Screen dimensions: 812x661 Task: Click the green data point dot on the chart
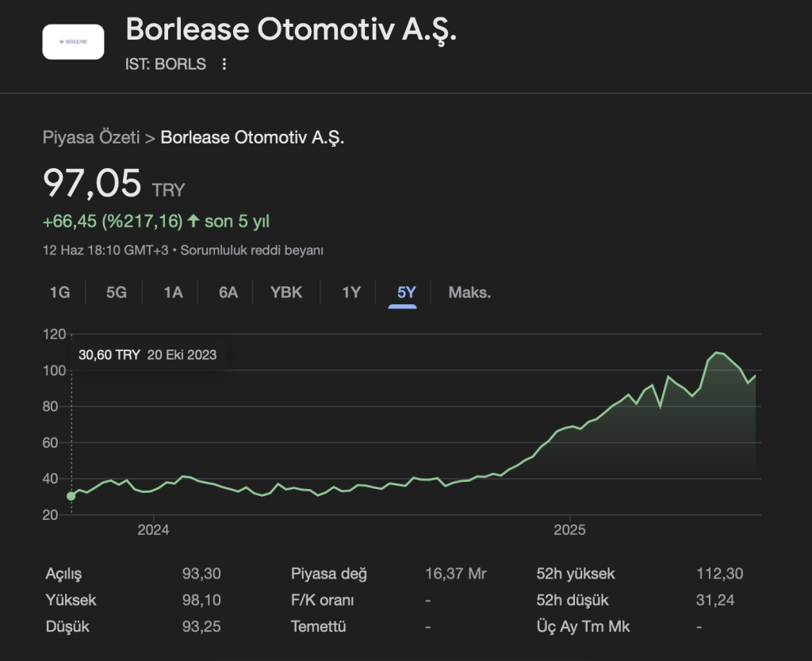71,496
